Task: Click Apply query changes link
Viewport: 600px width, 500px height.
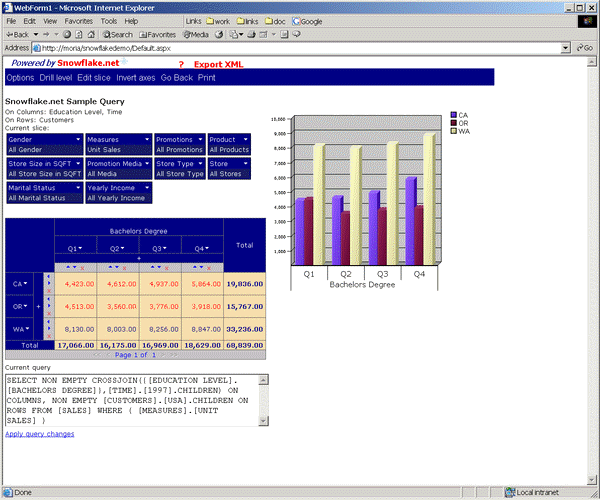Action: 40,434
